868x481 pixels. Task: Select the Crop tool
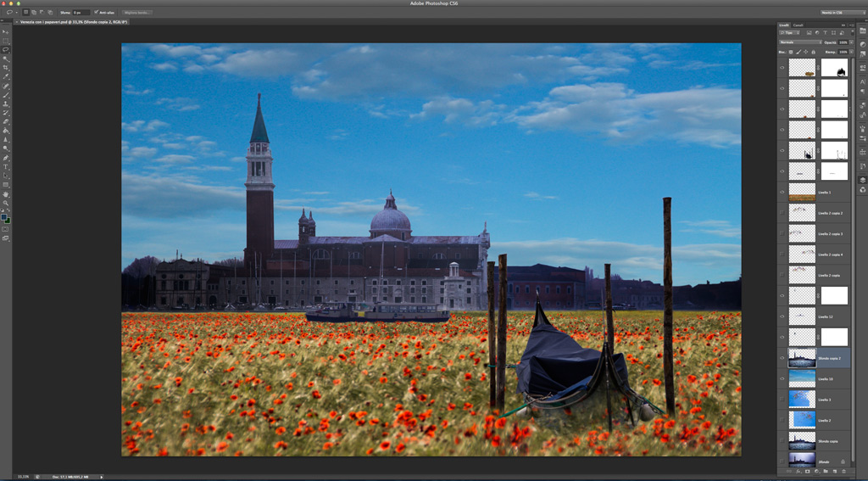point(6,68)
